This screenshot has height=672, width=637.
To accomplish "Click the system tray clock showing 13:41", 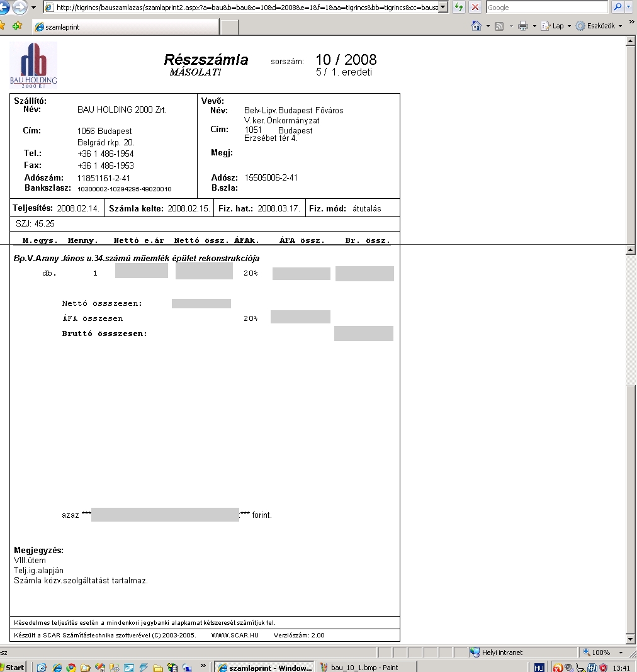I will coord(621,668).
